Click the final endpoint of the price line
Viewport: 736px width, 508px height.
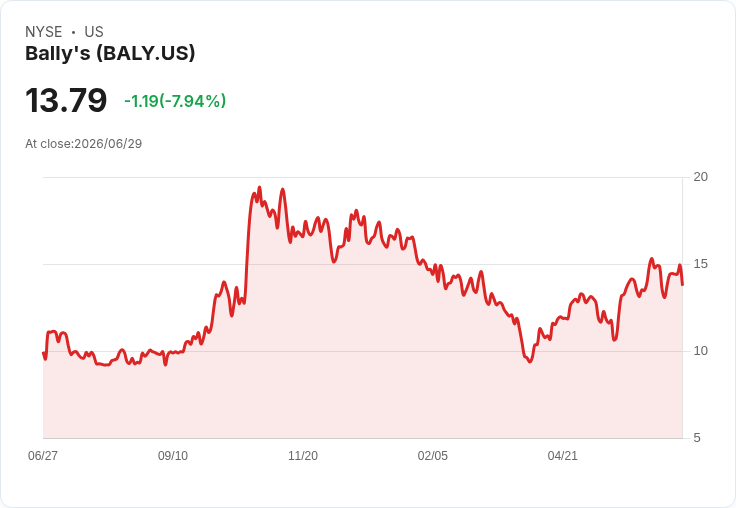[682, 285]
